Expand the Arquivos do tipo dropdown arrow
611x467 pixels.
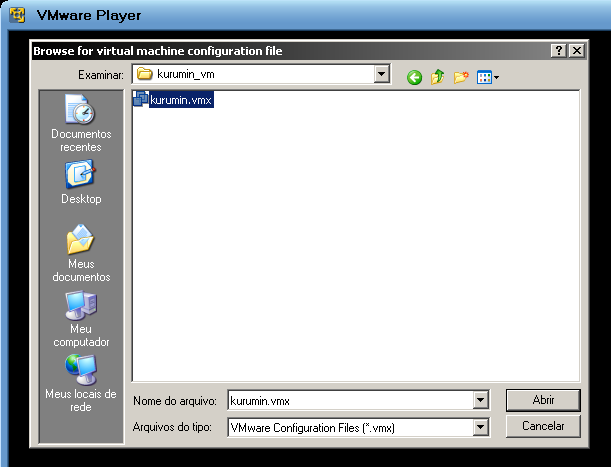(x=480, y=427)
